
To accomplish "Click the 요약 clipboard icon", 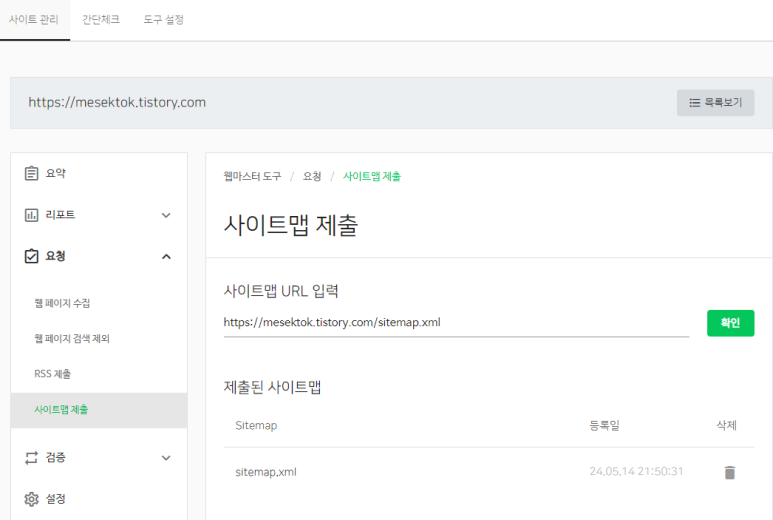I will (31, 173).
